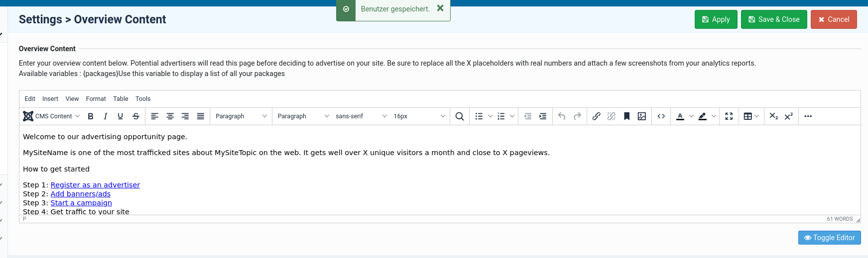Viewport: 868px width, 258px height.
Task: Follow 'Register as an advertiser' link
Action: click(x=95, y=185)
